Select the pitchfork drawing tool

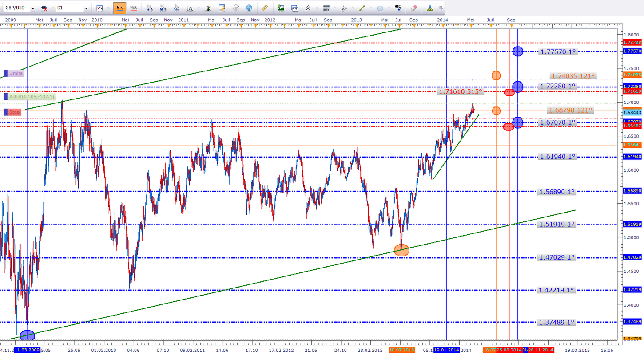tap(308, 8)
